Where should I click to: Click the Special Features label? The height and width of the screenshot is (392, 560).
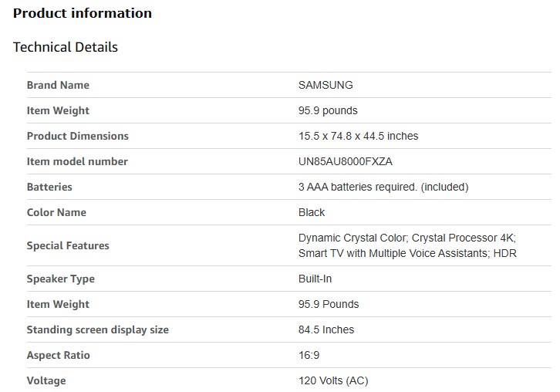point(68,245)
